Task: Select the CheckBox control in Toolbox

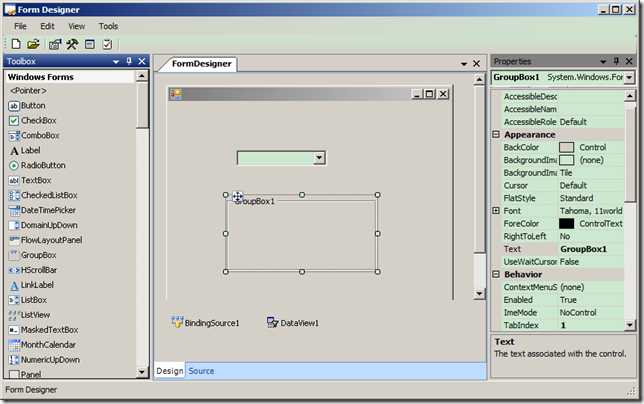Action: (32, 120)
